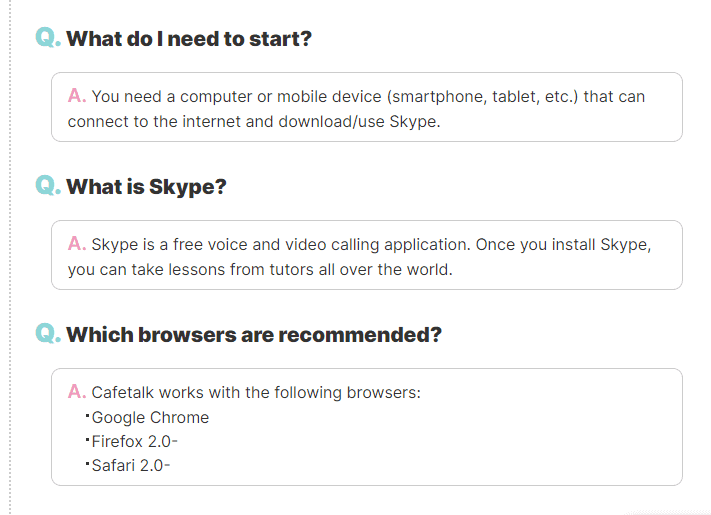Click the heading 'Which browsers are recommended?'
The height and width of the screenshot is (515, 711).
tap(254, 334)
